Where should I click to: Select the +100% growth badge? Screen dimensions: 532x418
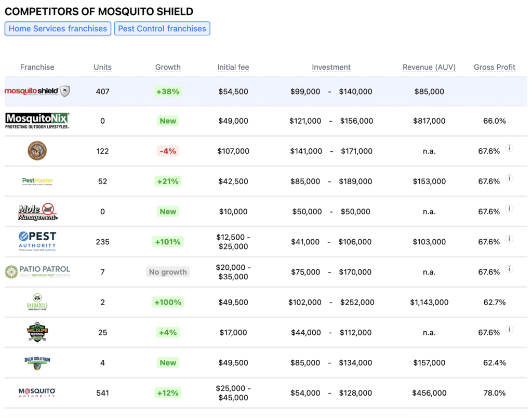[x=168, y=302]
